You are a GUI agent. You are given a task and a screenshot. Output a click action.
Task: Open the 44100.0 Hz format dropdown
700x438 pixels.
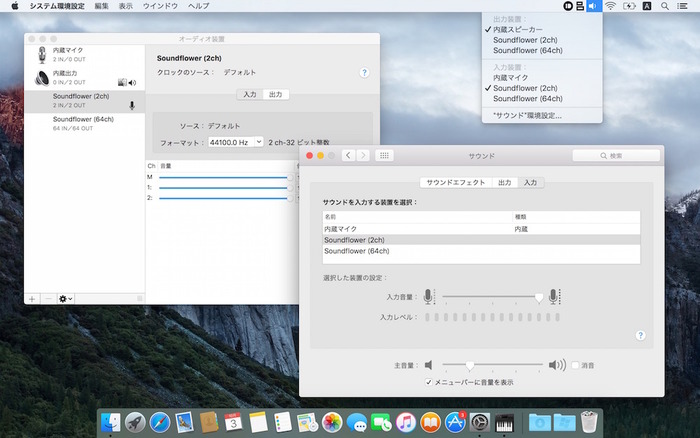coord(236,142)
